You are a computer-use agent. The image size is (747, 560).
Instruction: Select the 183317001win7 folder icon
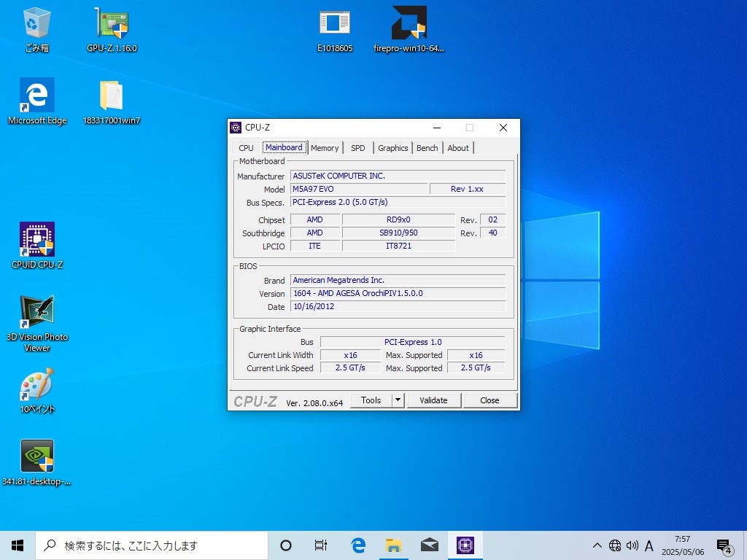(x=112, y=101)
